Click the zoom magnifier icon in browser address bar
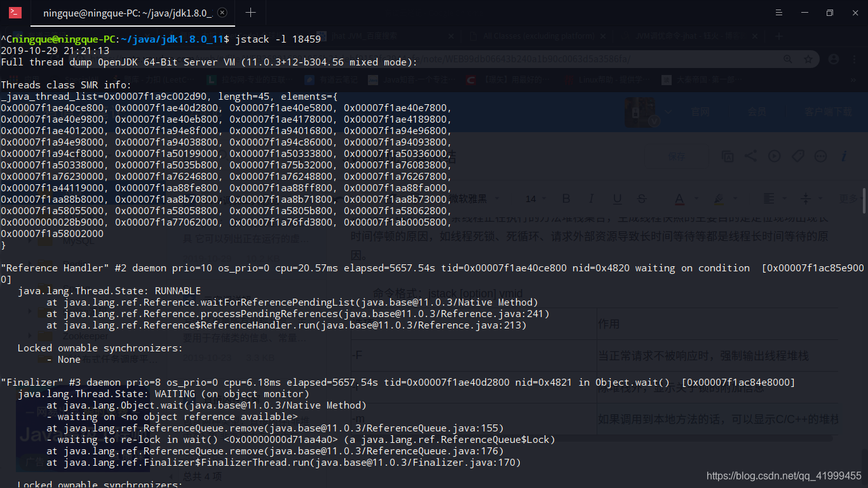The height and width of the screenshot is (488, 868). pyautogui.click(x=788, y=59)
